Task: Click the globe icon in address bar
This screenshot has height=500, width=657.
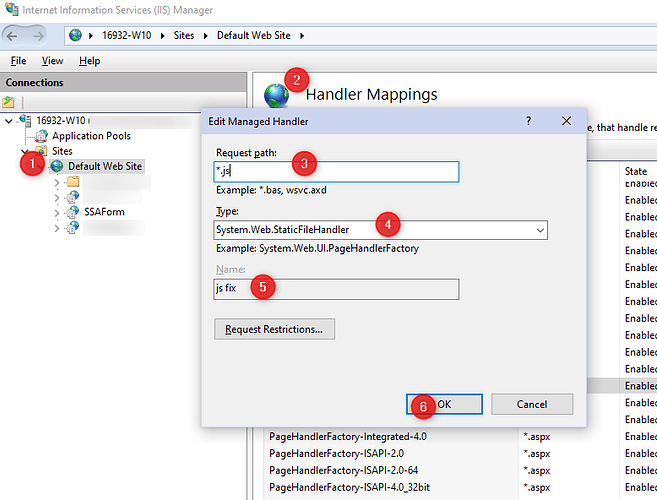Action: pos(75,35)
